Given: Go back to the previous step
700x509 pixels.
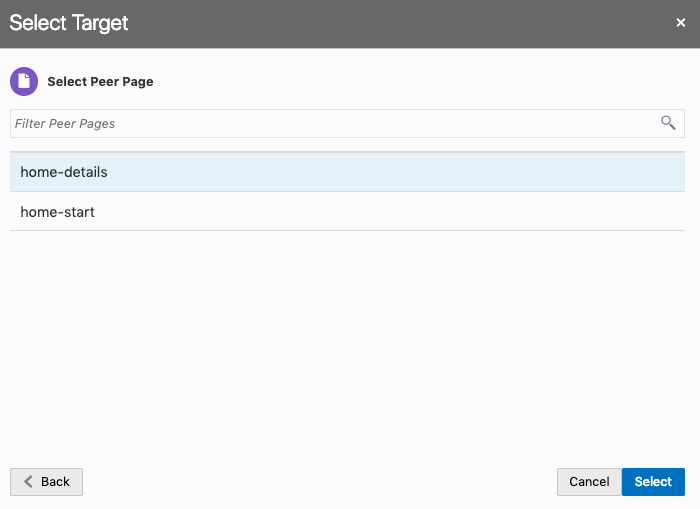Looking at the screenshot, I should coord(46,482).
